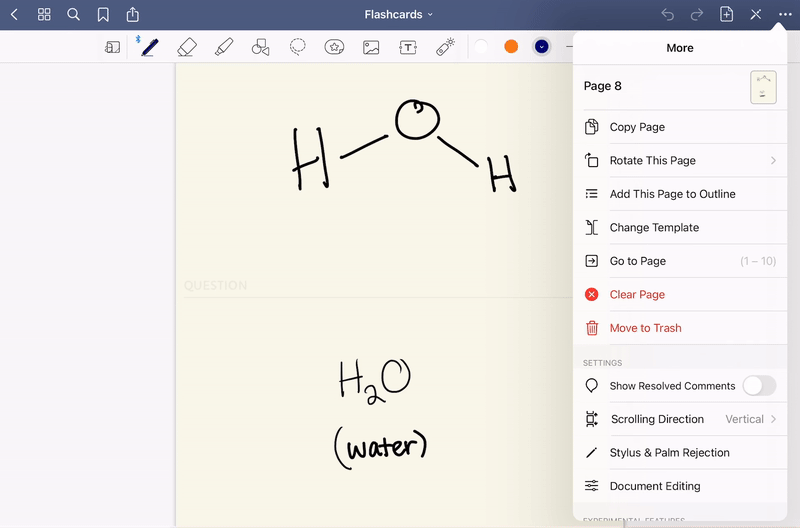Choose the Image insert tool

click(371, 47)
